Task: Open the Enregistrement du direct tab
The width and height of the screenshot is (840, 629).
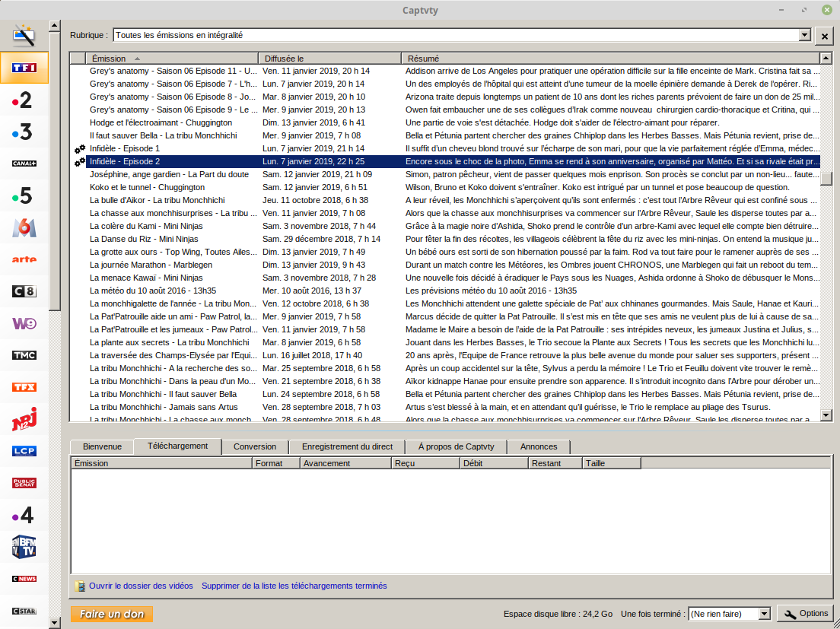Action: (347, 446)
